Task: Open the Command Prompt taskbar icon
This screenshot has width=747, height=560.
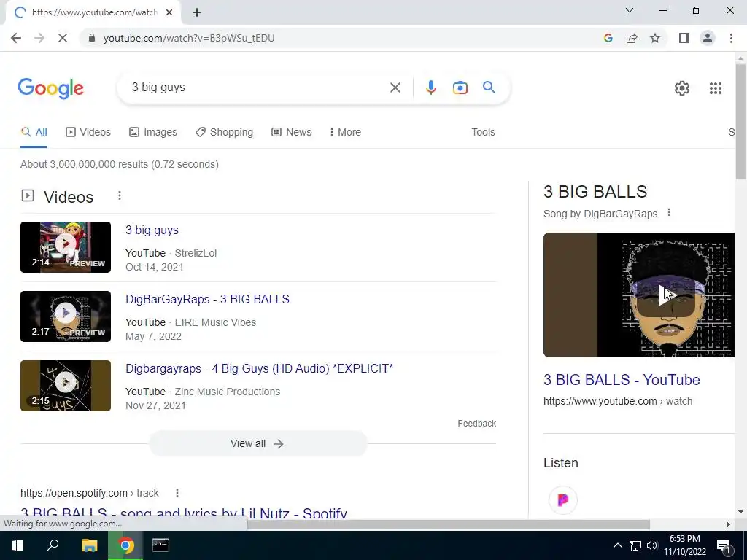Action: (x=160, y=545)
